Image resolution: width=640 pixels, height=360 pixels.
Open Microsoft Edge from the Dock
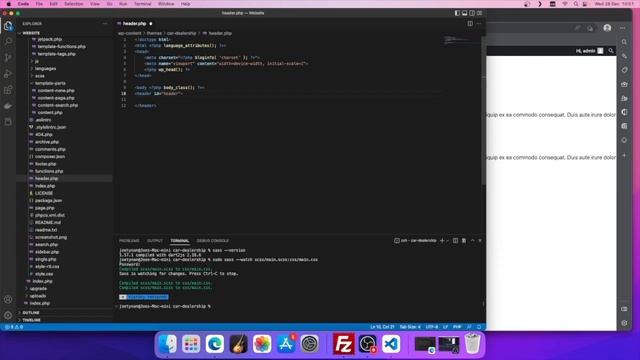(215, 344)
